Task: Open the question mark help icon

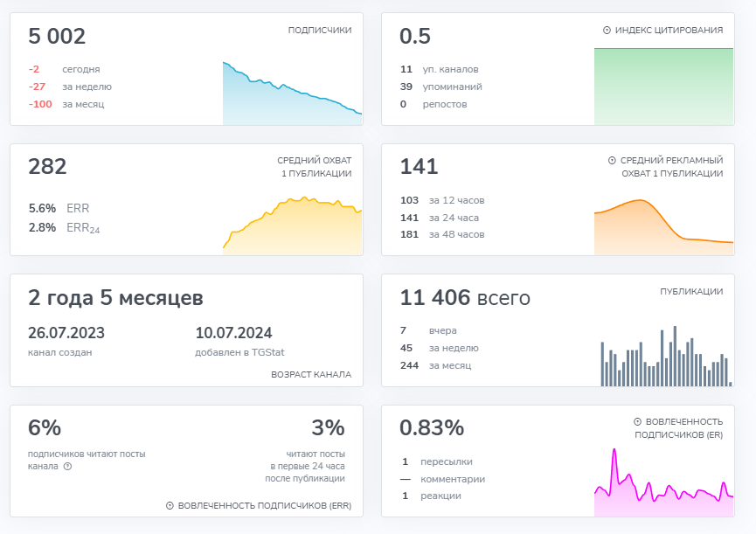Action: tap(67, 466)
